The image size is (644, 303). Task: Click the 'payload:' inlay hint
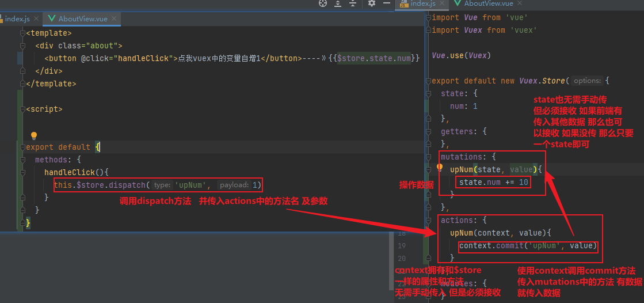click(x=234, y=185)
